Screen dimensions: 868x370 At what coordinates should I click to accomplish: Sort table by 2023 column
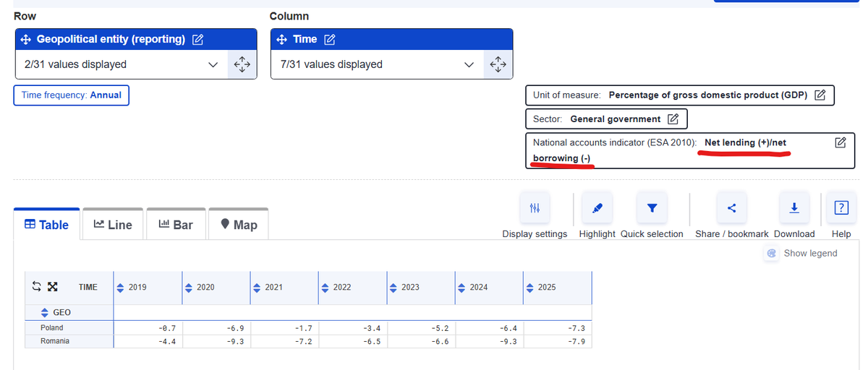pyautogui.click(x=393, y=288)
